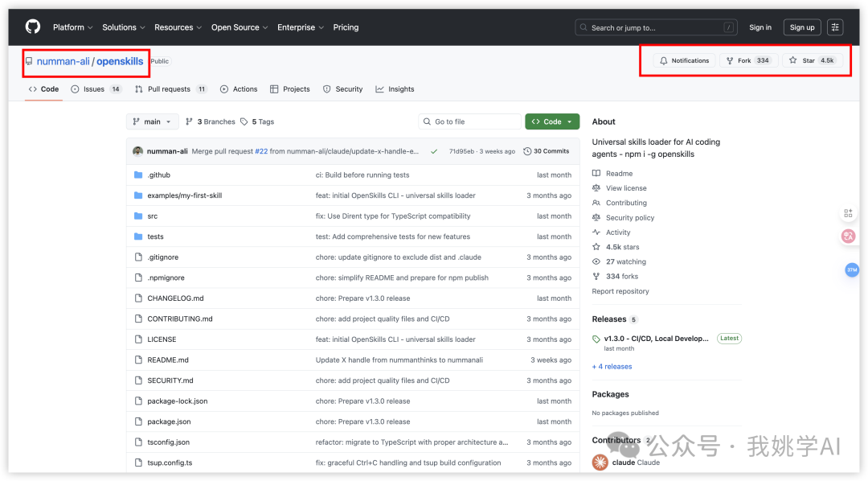Switch to the Issues tab
Viewport: 868px width, 481px height.
click(x=95, y=89)
